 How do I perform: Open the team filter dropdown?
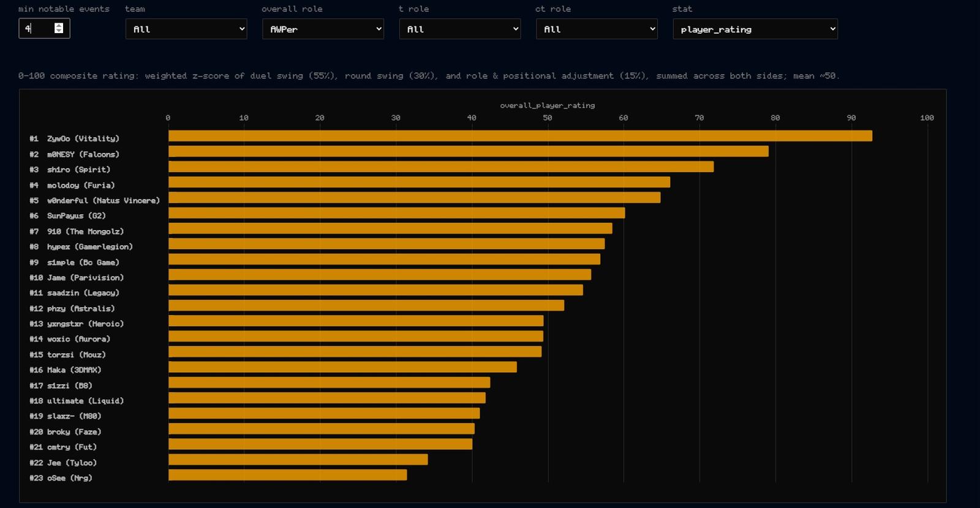click(x=186, y=29)
